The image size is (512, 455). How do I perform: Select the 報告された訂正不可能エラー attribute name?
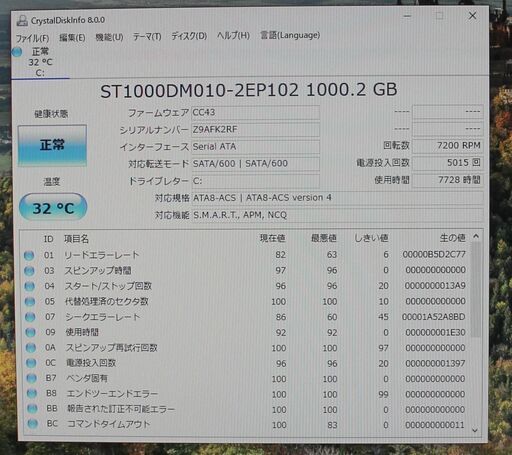(121, 408)
